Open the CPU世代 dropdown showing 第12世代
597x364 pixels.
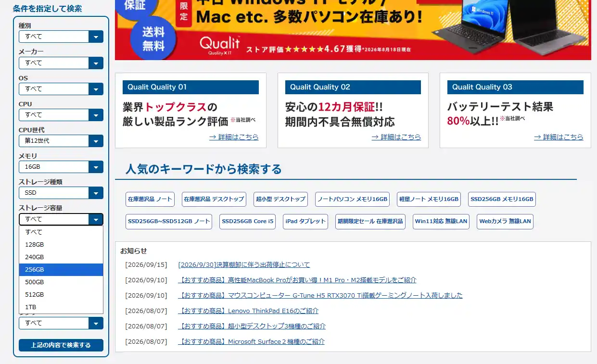coord(61,141)
